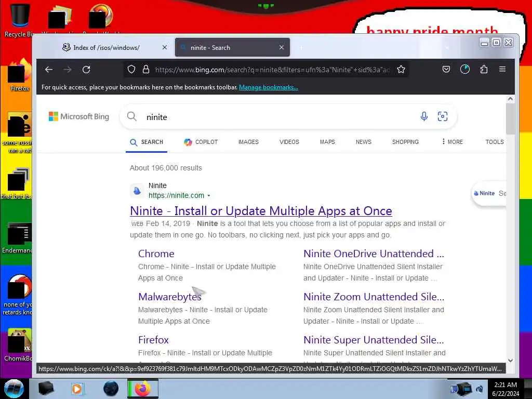532x399 pixels.
Task: Open the Chrome sublink under Ninite
Action: tap(156, 254)
